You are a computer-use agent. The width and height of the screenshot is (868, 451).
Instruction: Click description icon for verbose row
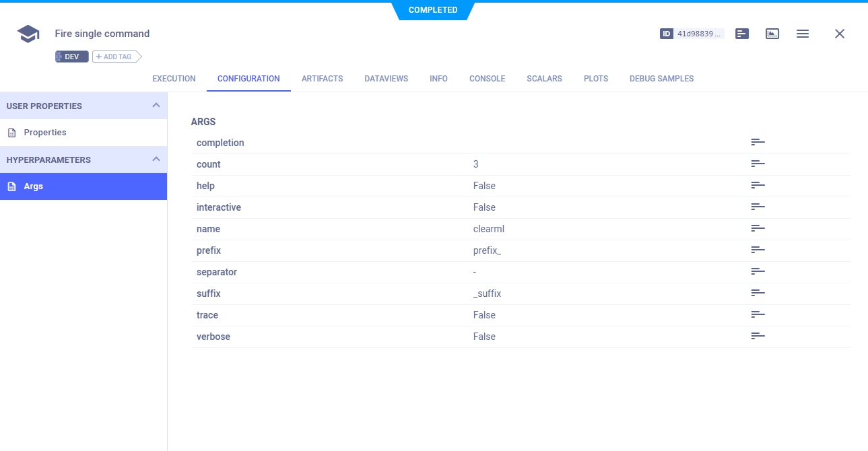pyautogui.click(x=758, y=337)
